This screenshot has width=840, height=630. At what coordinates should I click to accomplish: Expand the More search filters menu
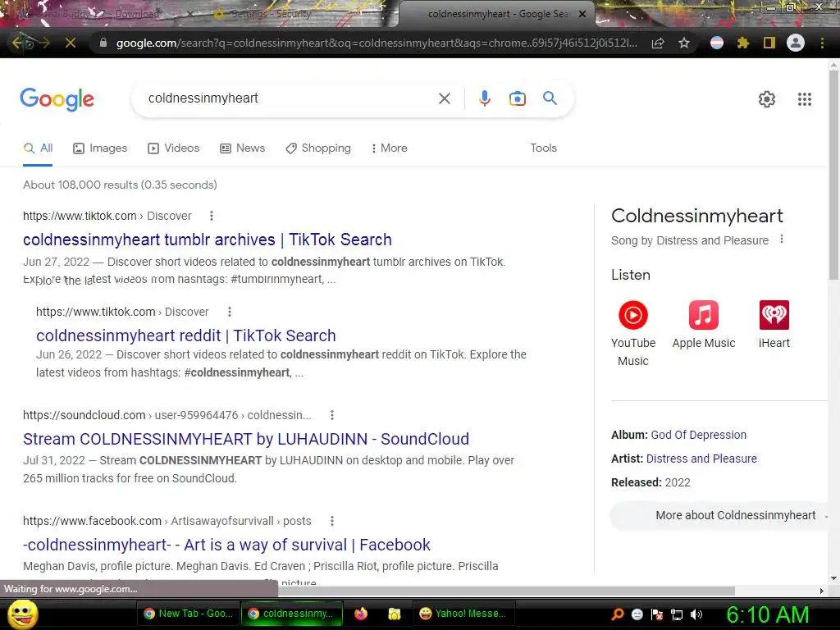tap(390, 148)
